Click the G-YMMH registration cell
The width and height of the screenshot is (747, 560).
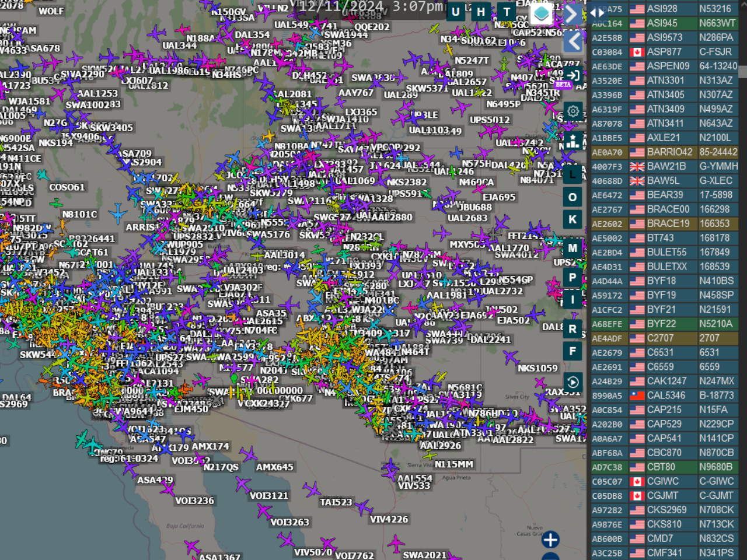718,166
